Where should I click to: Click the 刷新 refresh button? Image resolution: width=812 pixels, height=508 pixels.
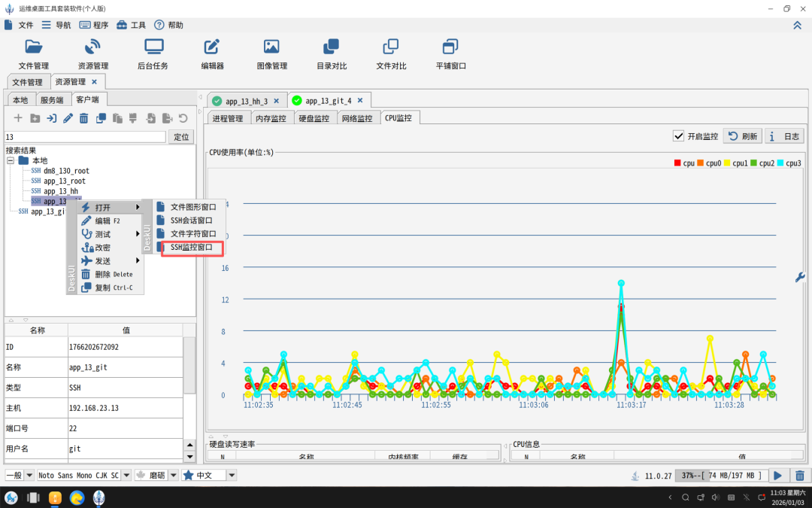click(x=743, y=135)
